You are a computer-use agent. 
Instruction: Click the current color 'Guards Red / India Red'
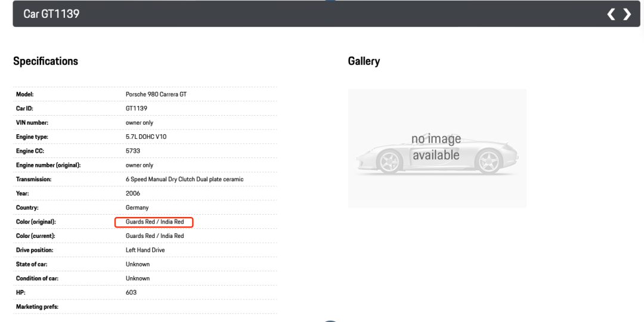(x=154, y=236)
